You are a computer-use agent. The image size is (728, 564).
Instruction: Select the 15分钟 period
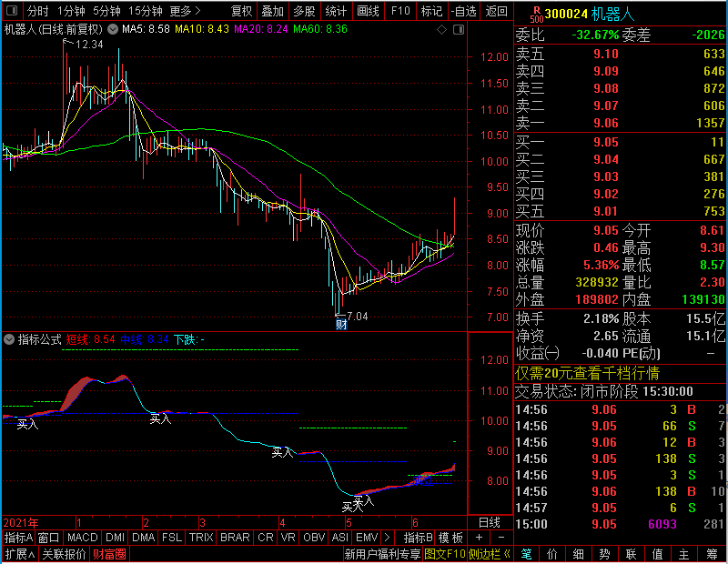click(x=145, y=11)
